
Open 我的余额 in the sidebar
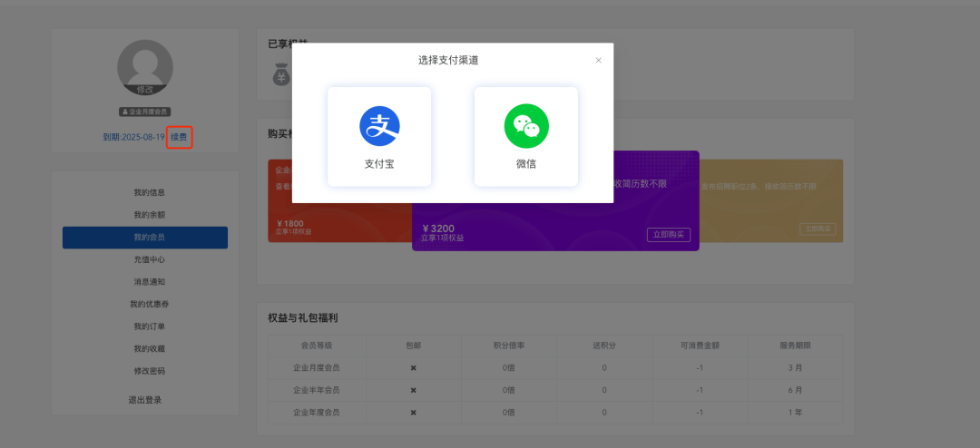point(150,215)
